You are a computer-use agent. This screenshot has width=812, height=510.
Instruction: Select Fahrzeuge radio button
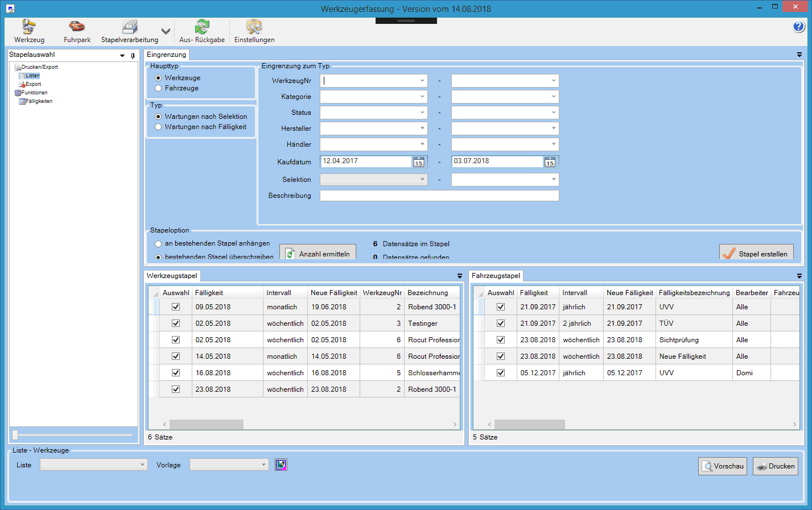click(158, 88)
